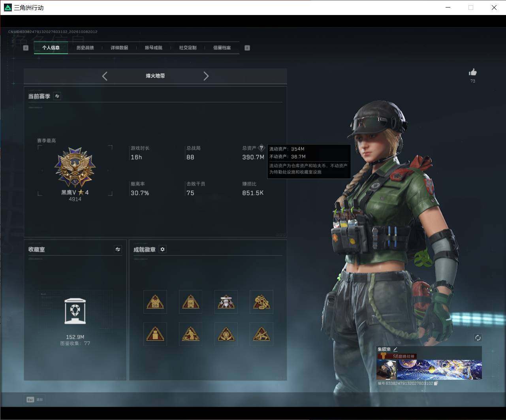Click the player avatar thumbnail
Image resolution: width=506 pixels, height=420 pixels.
point(386,370)
